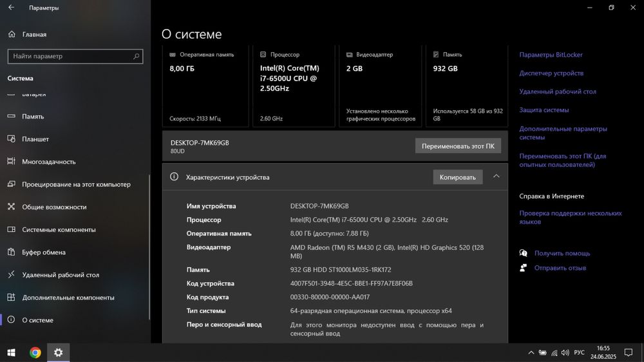The image size is (644, 362).
Task: Open the Windows Start menu
Action: click(x=12, y=352)
